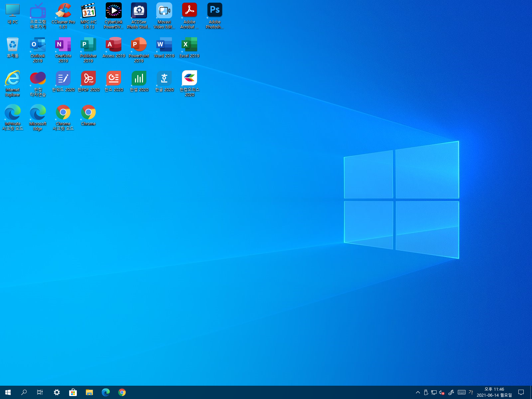Launch 한워드 2020 icon
The image size is (532, 399).
[x=63, y=81]
